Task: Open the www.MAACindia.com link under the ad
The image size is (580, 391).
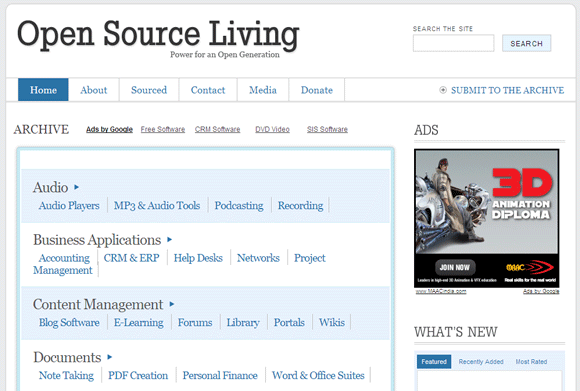Action: 441,291
